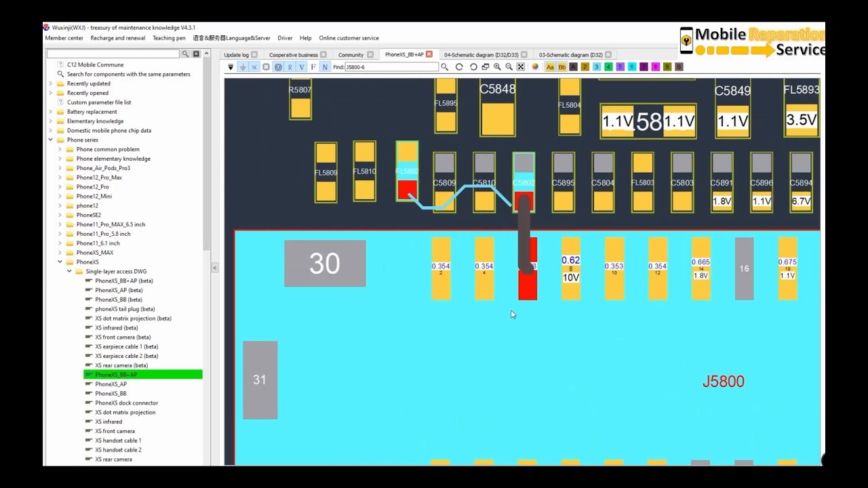The height and width of the screenshot is (488, 868).
Task: Click the sidebar search magnifier button
Action: pos(186,54)
